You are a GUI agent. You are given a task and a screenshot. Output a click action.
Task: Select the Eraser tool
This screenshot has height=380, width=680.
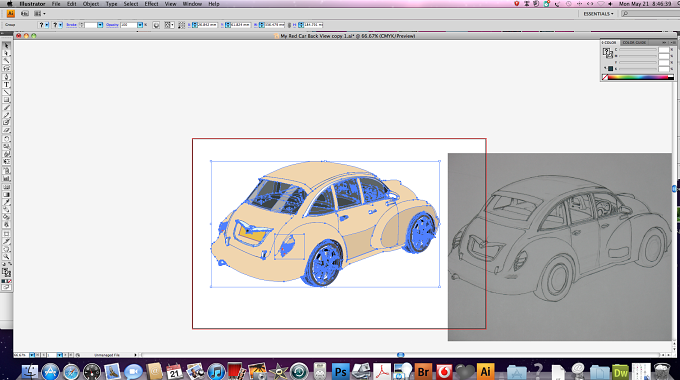[x=6, y=130]
